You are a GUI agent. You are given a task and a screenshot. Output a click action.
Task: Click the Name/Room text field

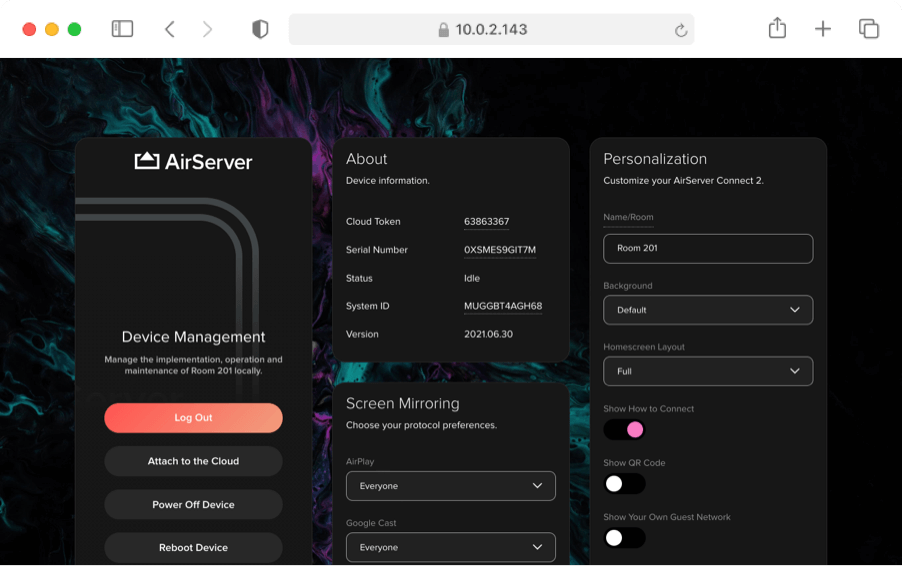[708, 248]
